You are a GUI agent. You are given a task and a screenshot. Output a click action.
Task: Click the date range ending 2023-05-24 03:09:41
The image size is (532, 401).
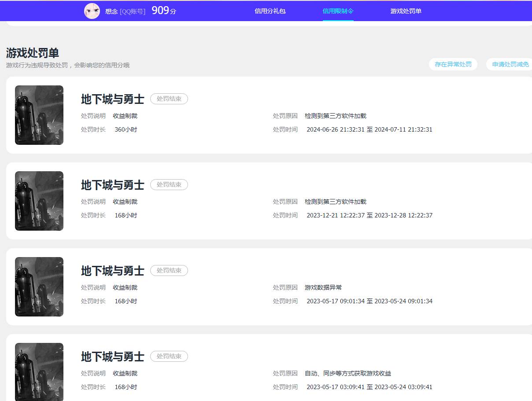[369, 387]
